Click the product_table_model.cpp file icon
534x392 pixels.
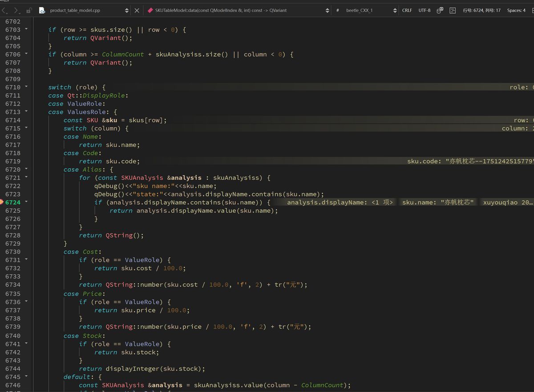click(42, 10)
